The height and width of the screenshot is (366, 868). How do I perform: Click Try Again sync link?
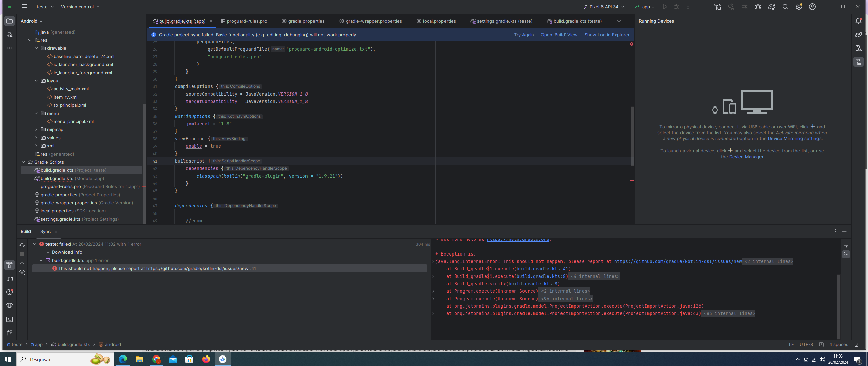point(524,35)
